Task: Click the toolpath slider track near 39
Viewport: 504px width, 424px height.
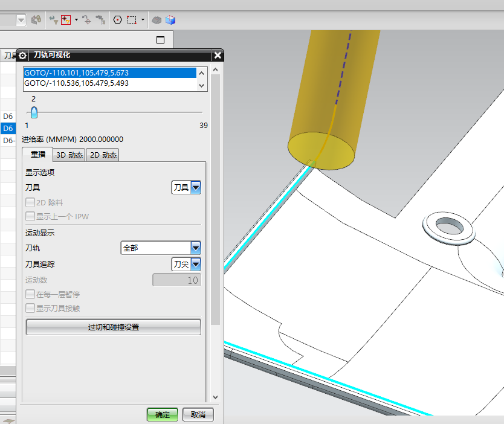Action: pos(199,112)
